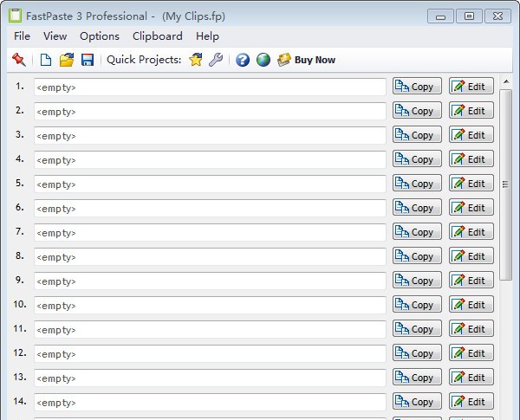Open the Help menu
This screenshot has height=420, width=520.
pos(207,36)
